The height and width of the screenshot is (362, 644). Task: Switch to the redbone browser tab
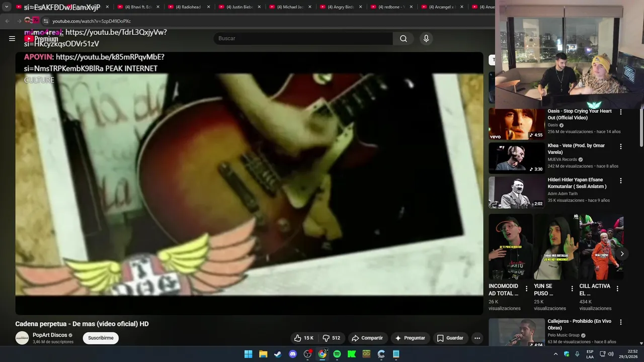tap(391, 7)
